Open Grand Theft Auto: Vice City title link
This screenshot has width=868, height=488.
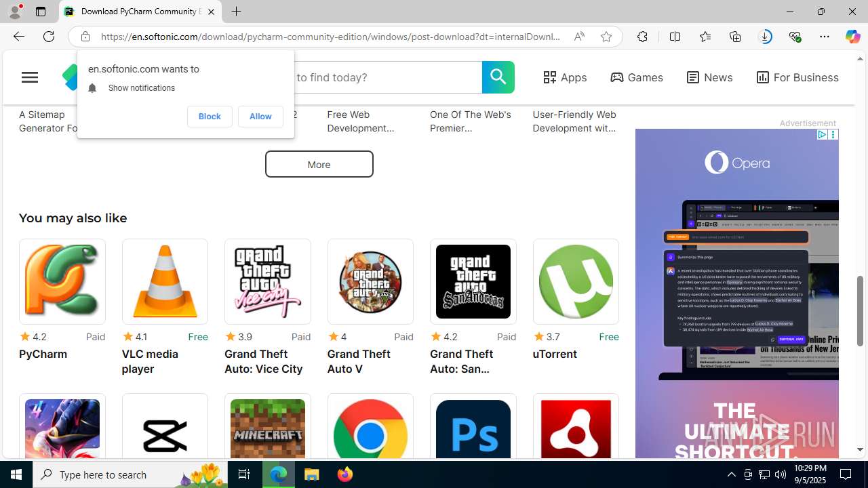click(x=264, y=361)
